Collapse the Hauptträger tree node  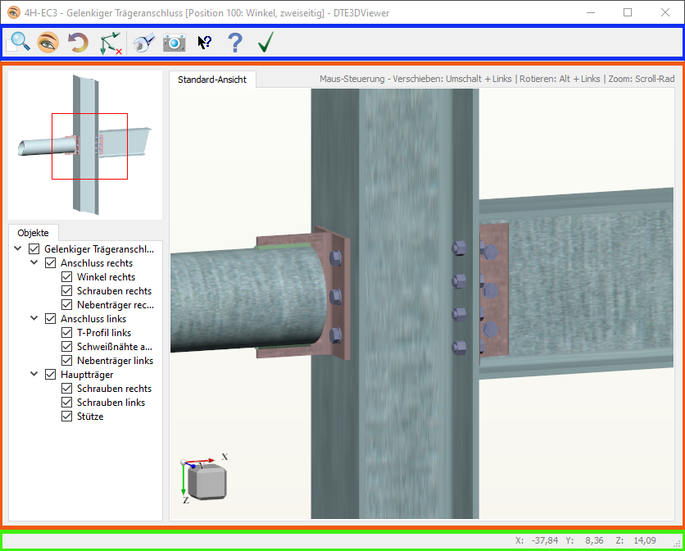tap(35, 375)
